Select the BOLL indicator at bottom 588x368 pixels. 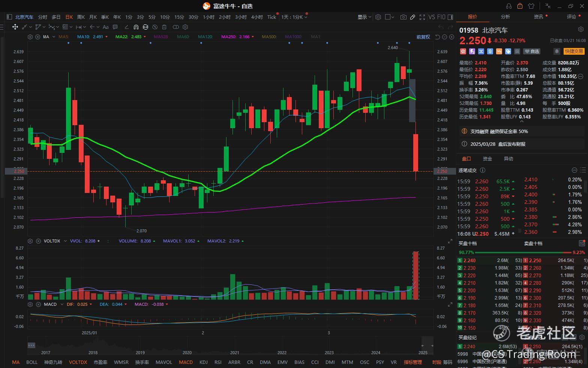32,362
